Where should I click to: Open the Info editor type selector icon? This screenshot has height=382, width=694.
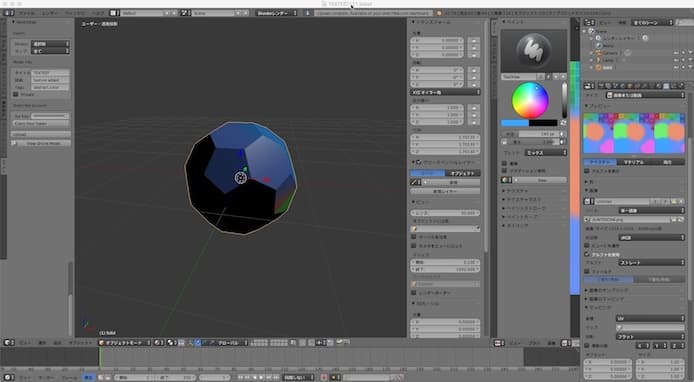pos(8,13)
